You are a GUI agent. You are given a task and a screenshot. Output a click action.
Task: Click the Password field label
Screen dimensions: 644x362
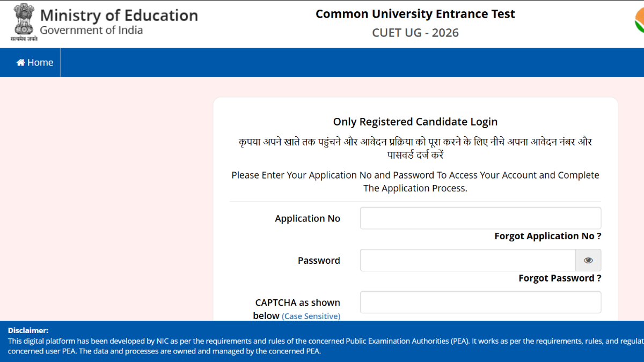pos(319,261)
